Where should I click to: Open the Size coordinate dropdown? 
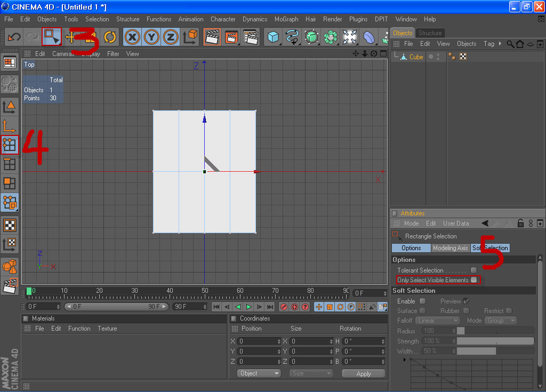[311, 373]
